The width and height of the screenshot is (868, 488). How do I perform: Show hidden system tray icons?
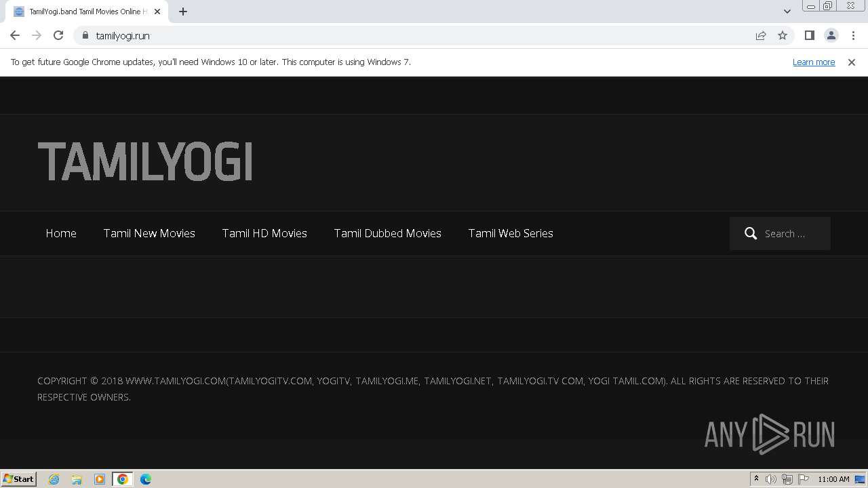pyautogui.click(x=756, y=479)
